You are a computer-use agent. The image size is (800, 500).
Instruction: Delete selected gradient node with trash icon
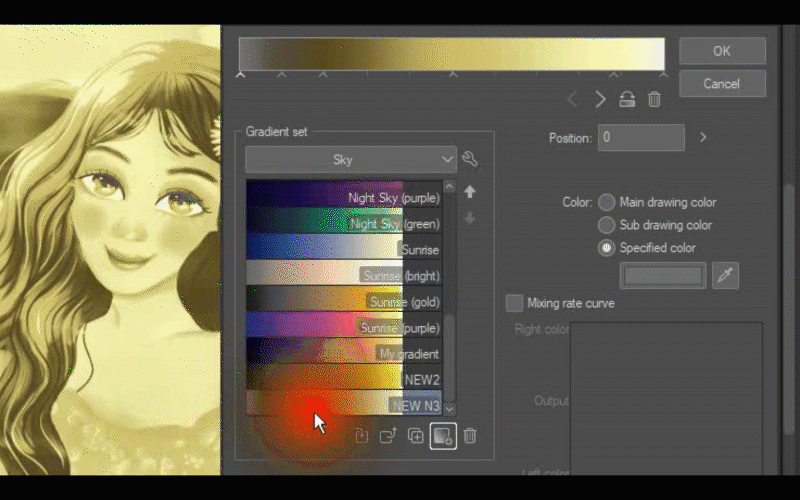[654, 99]
